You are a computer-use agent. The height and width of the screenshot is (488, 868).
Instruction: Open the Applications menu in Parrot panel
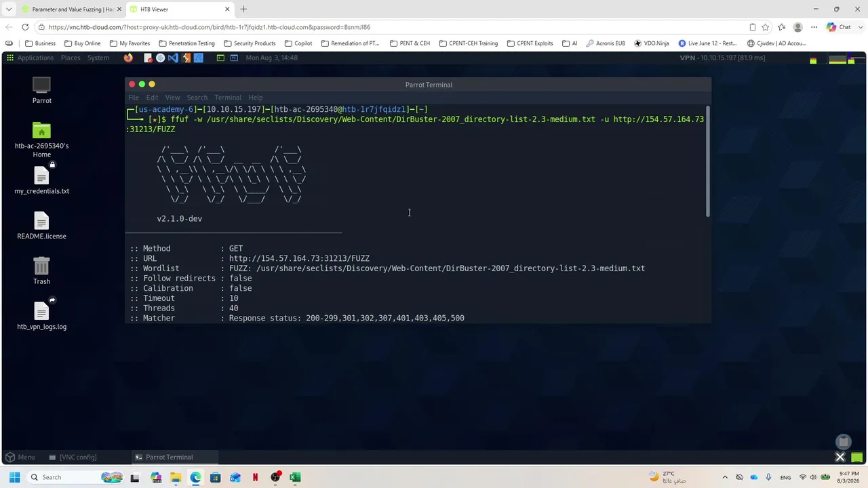tap(35, 58)
